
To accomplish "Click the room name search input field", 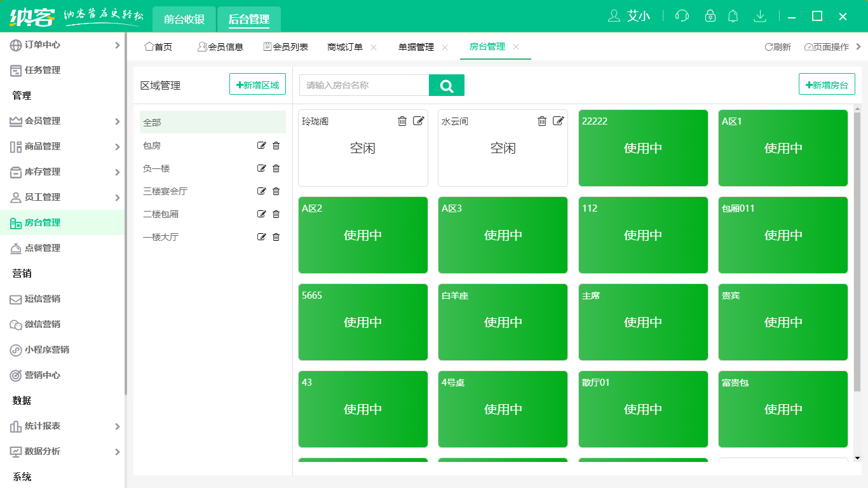I will pos(364,85).
